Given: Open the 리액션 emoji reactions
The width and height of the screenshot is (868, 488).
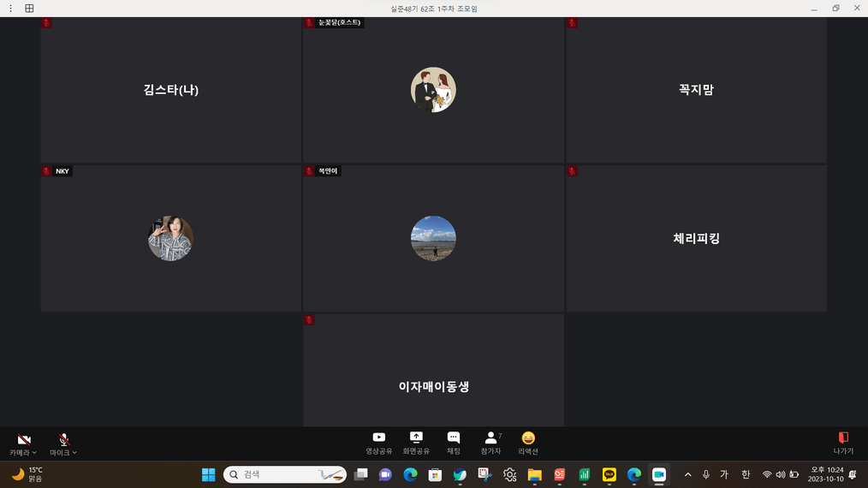Looking at the screenshot, I should (528, 443).
